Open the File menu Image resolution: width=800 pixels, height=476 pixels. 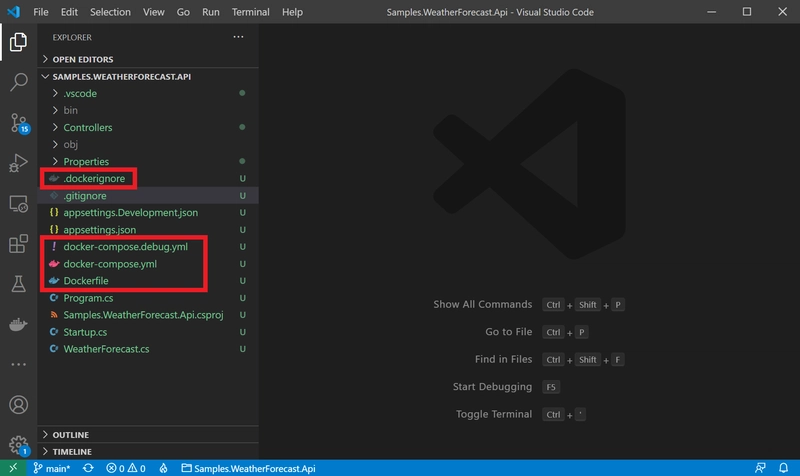[41, 12]
